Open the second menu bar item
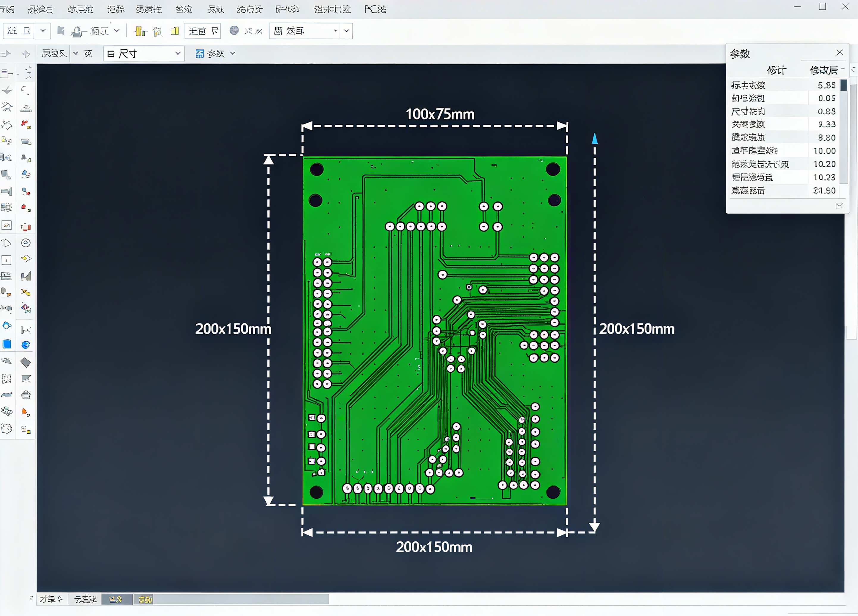This screenshot has height=616, width=858. point(41,10)
